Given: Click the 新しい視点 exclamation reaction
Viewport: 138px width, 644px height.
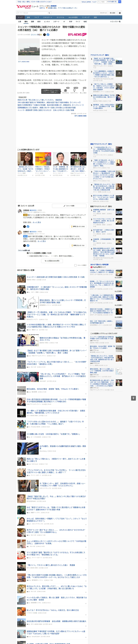Looking at the screenshot, I should point(83,90).
